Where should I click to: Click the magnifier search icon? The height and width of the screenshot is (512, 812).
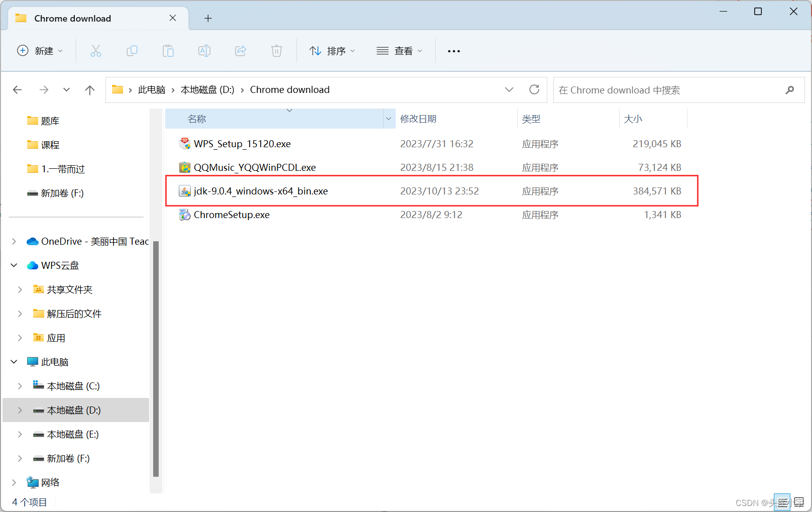(x=790, y=90)
